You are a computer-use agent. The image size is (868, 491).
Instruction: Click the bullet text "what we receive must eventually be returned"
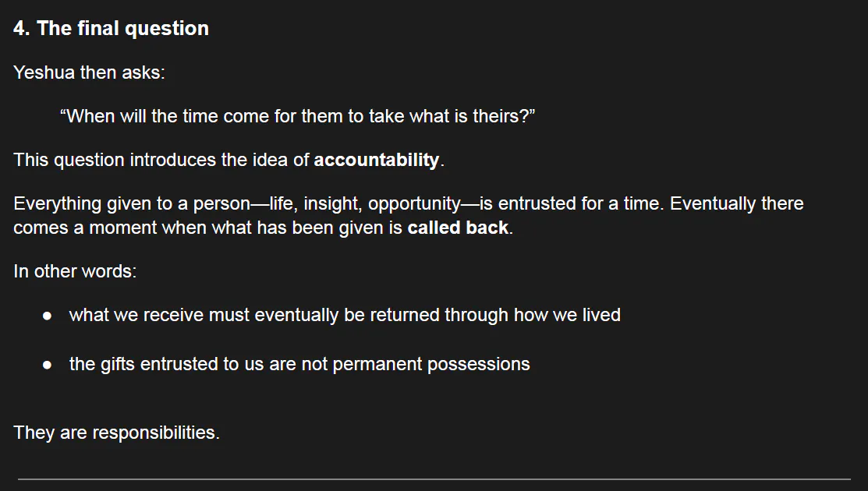pyautogui.click(x=273, y=316)
